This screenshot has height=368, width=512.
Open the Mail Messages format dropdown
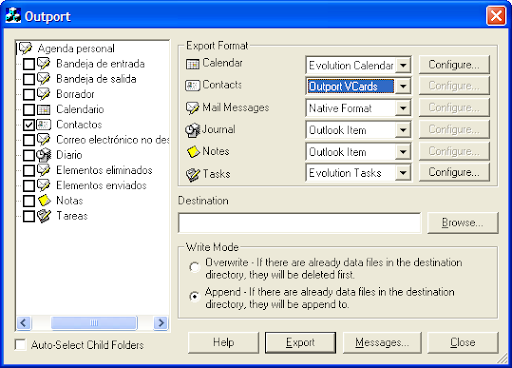point(403,108)
